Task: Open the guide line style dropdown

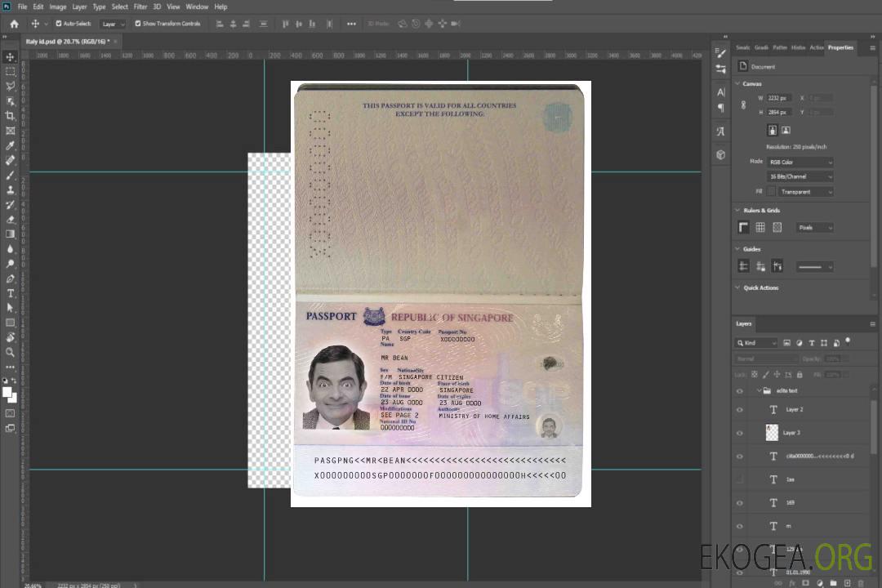Action: 814,267
